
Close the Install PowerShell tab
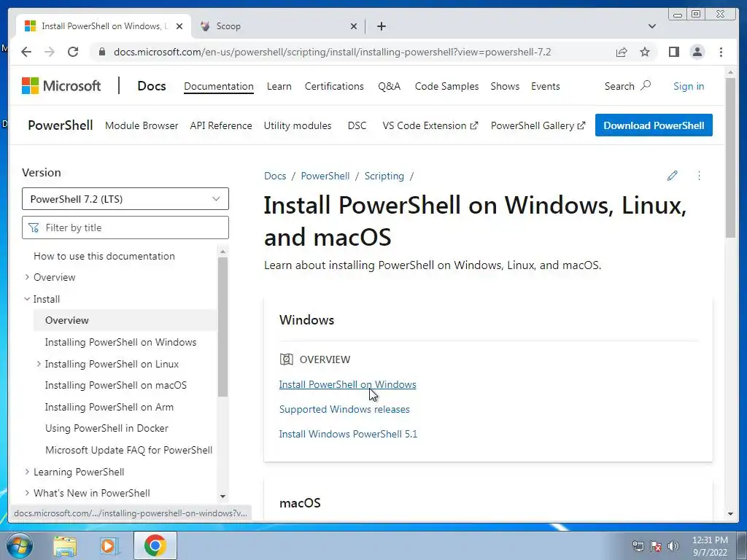[x=179, y=26]
